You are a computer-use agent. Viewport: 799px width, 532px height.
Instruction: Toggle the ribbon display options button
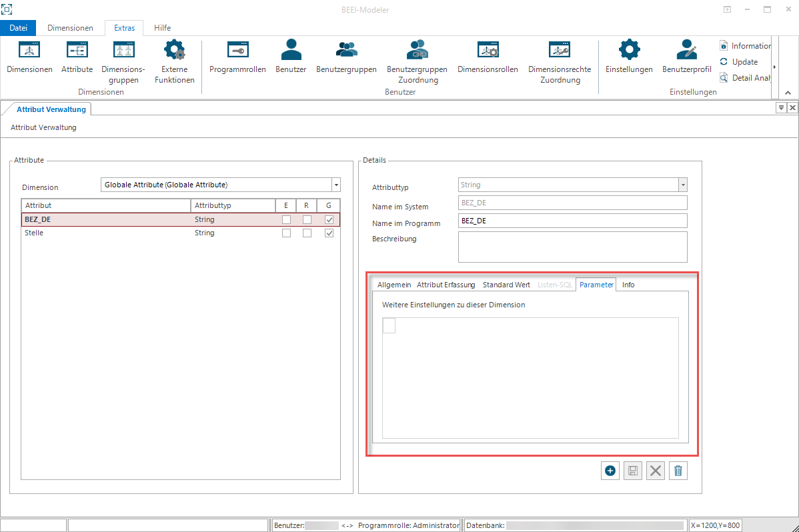coord(727,9)
